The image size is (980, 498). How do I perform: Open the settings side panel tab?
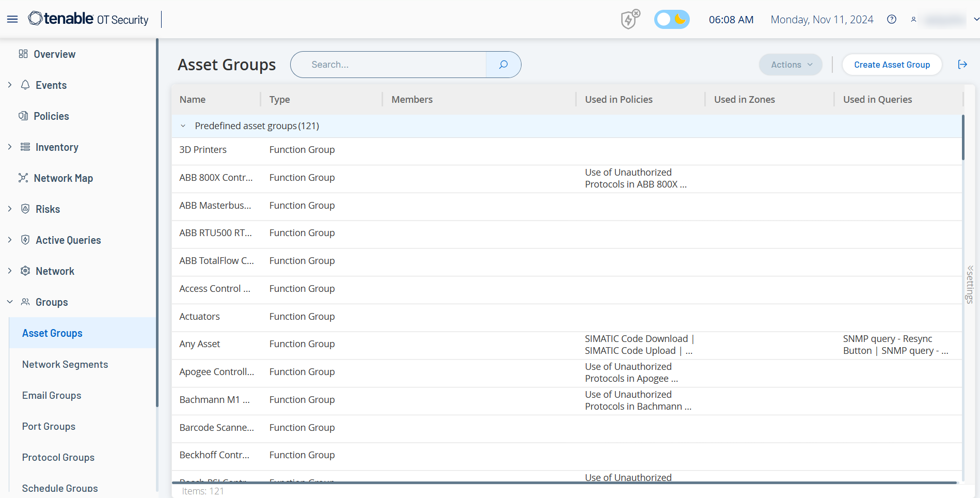pyautogui.click(x=970, y=284)
